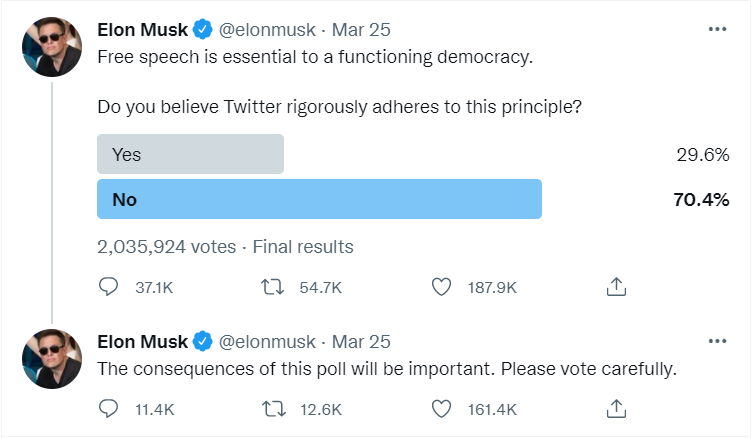Reply to the 'vote carefully' tweet
The height and width of the screenshot is (438, 753).
tap(109, 408)
